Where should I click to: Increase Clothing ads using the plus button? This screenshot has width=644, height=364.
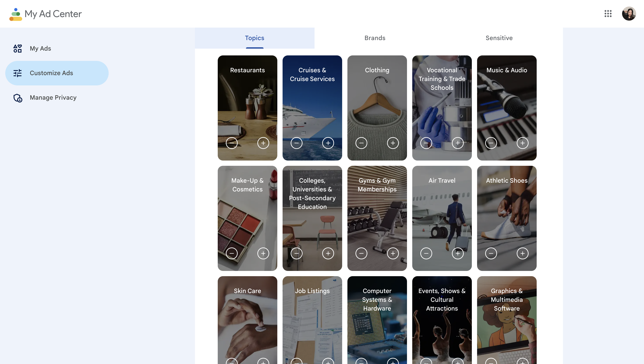(393, 143)
